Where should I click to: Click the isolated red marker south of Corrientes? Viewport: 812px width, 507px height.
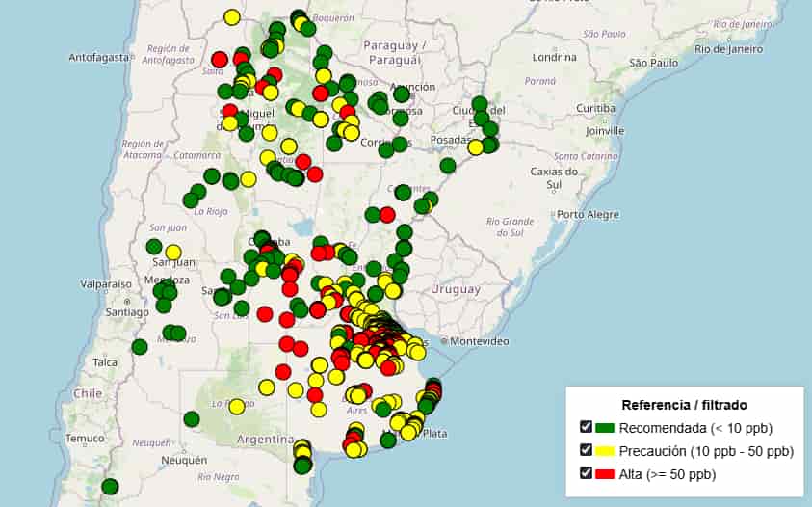click(387, 215)
